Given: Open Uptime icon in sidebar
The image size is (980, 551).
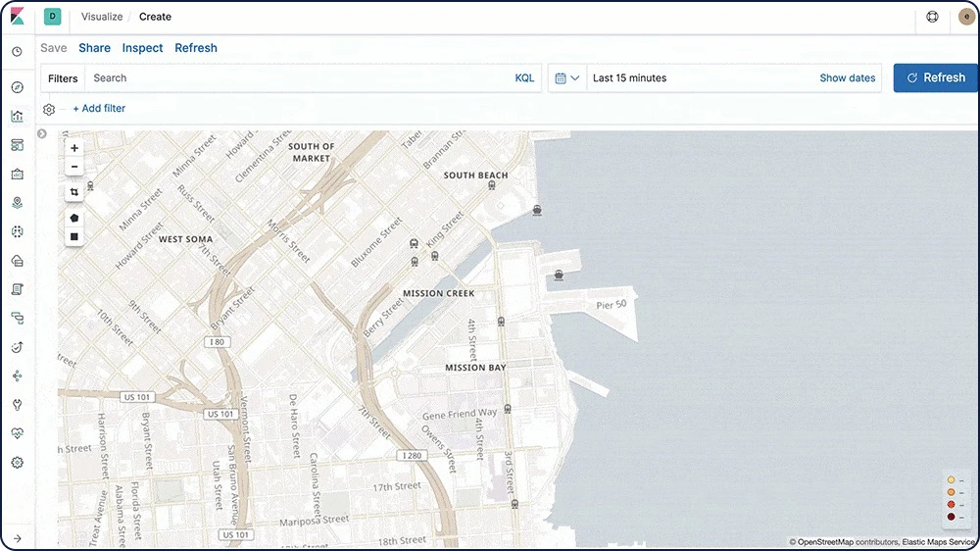Looking at the screenshot, I should click(x=18, y=346).
